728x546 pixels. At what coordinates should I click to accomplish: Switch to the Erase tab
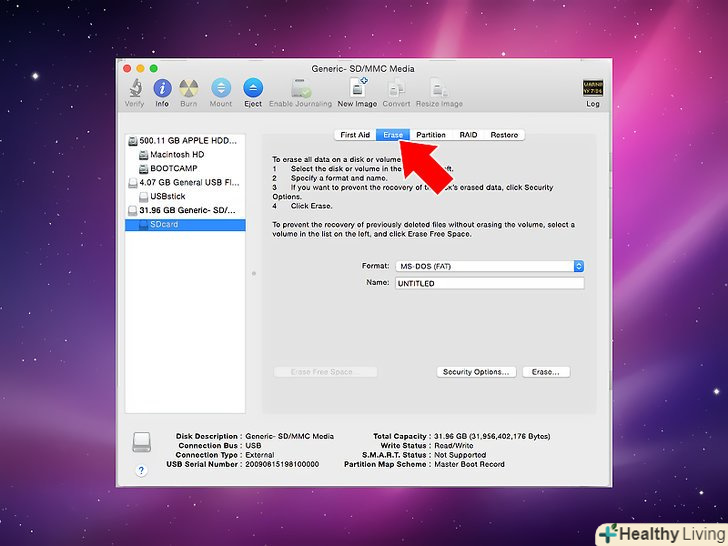coord(393,135)
